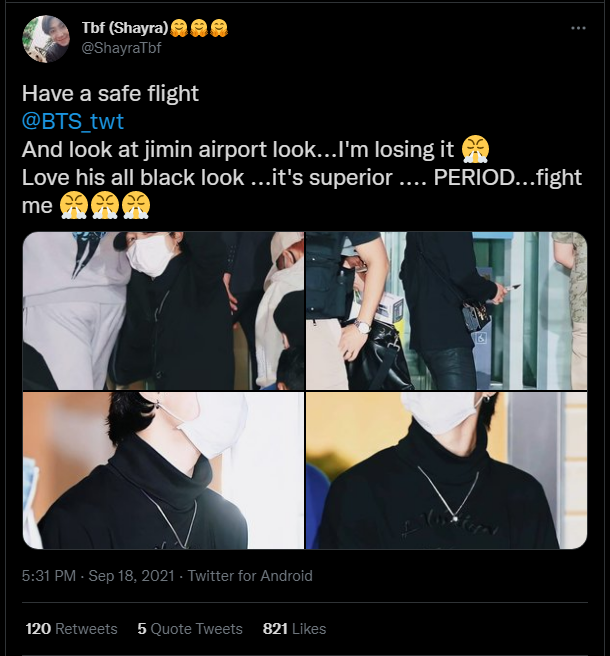This screenshot has width=610, height=656.
Task: Open the 5:31 PM timestamp link
Action: 49,576
